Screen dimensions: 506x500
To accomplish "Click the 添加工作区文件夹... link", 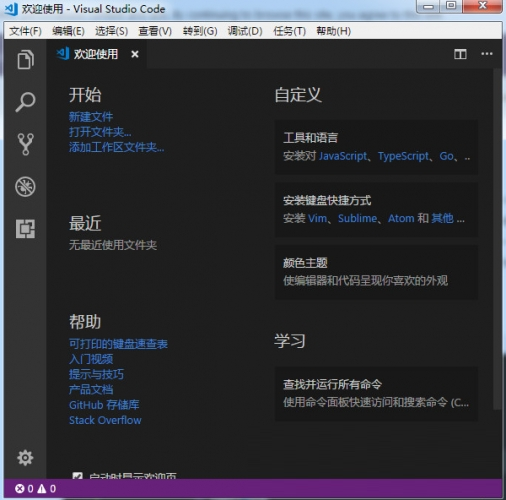I will click(116, 147).
